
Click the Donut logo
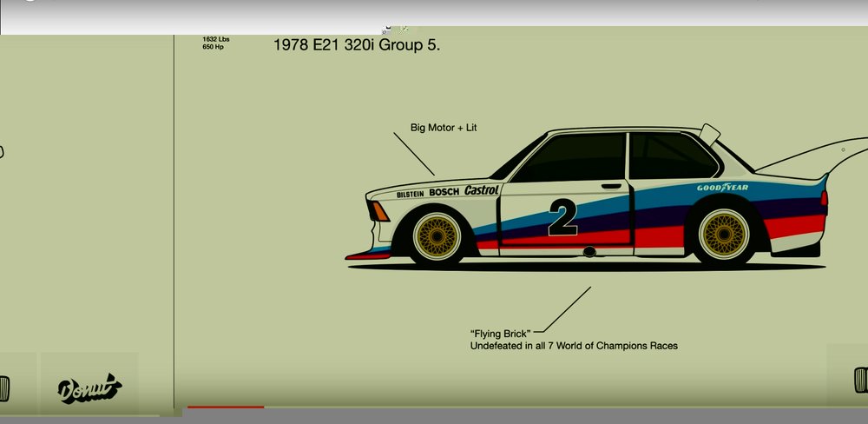click(x=89, y=388)
